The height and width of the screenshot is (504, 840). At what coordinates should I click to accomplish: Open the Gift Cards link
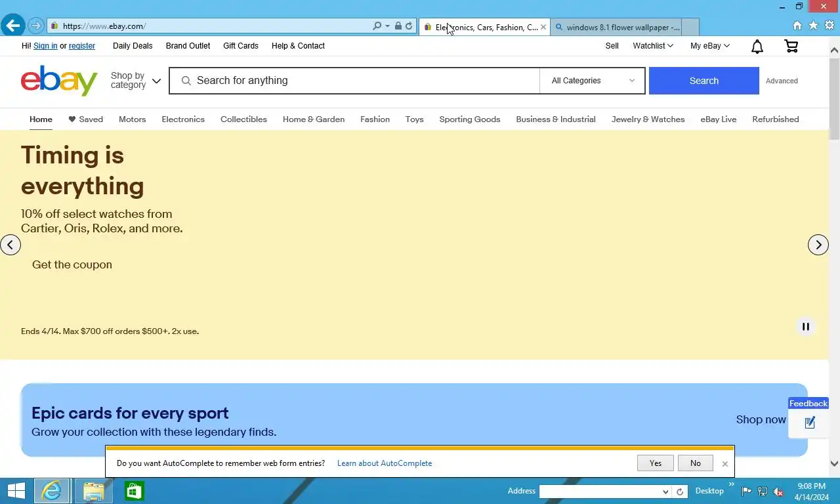coord(241,46)
